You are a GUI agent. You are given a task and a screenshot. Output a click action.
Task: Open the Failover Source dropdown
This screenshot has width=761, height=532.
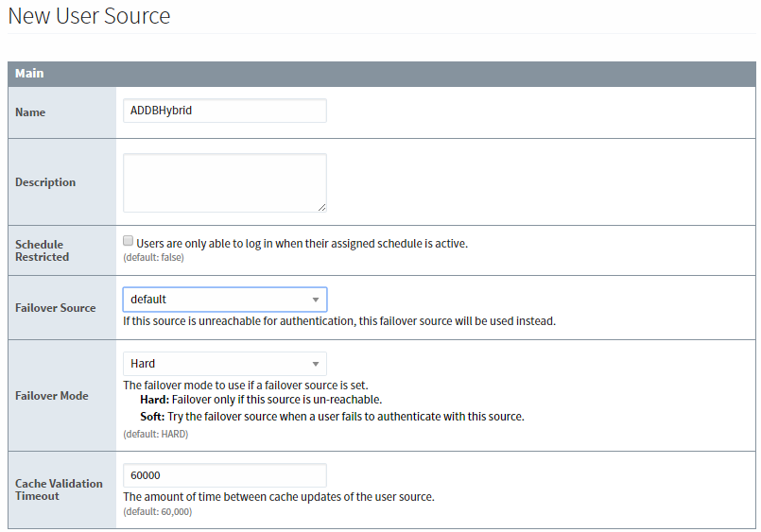coord(225,300)
